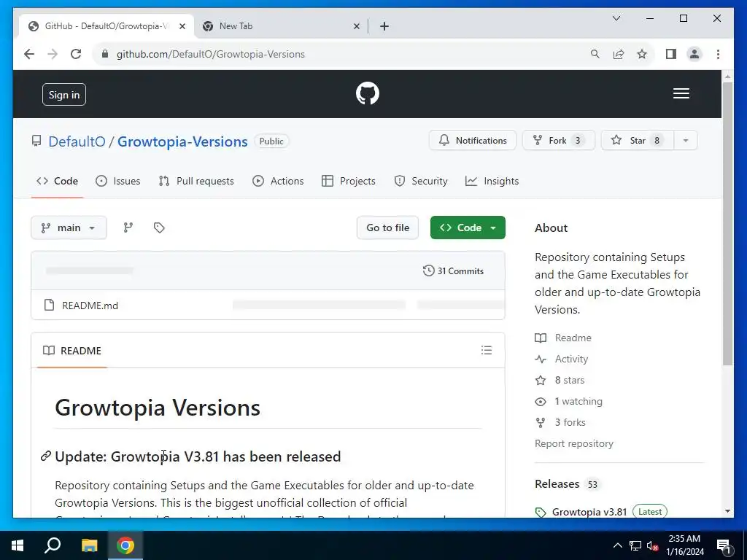Open the GitHub logo home link

click(x=368, y=93)
